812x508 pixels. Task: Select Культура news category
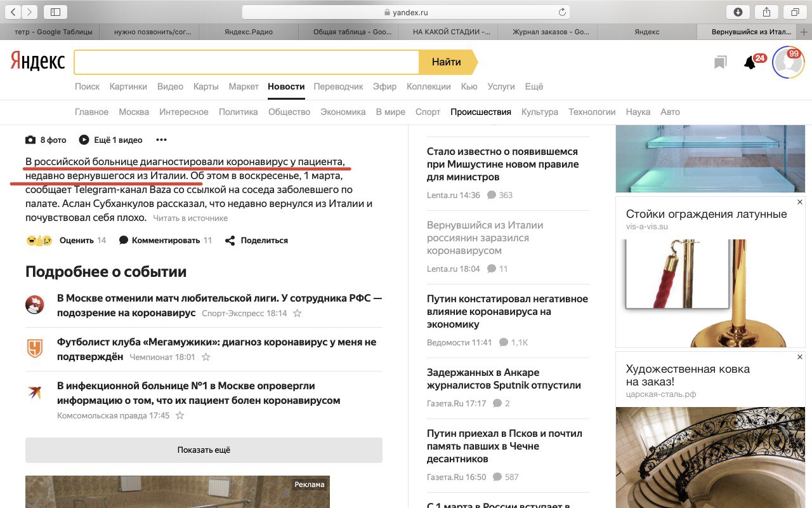(540, 112)
